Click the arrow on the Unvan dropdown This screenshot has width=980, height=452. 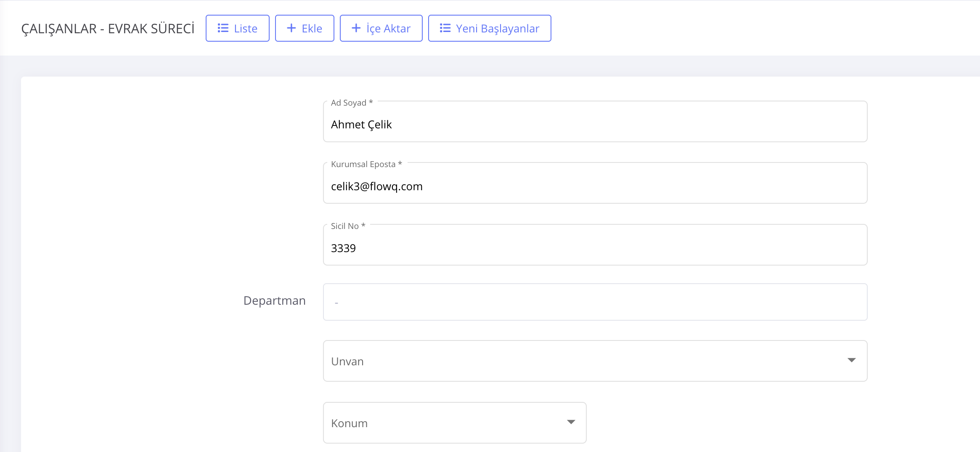point(851,360)
